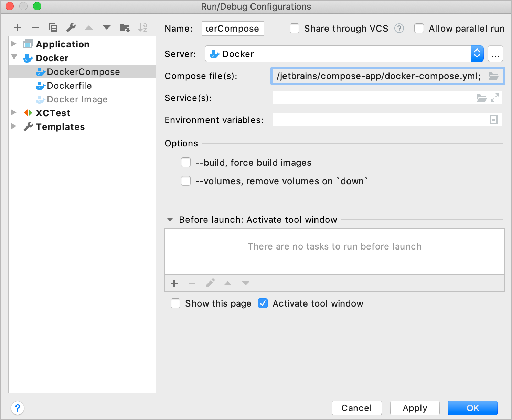The image size is (512, 420).
Task: Remove the selected configuration
Action: (35, 27)
